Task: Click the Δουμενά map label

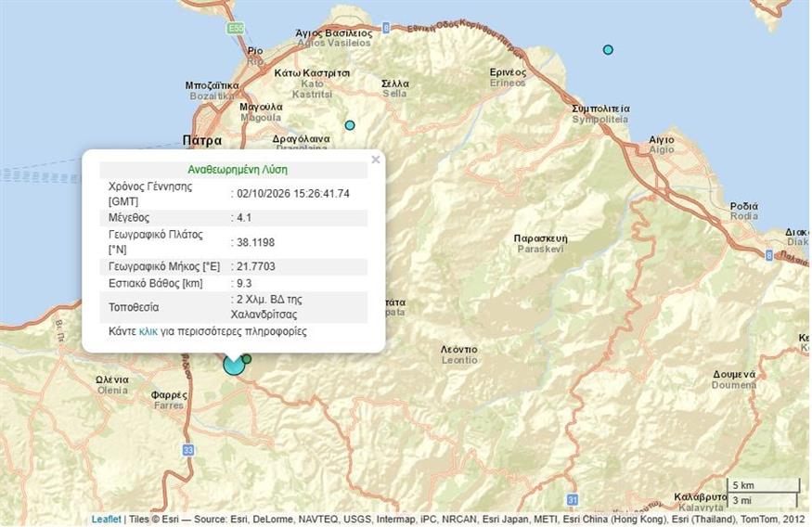Action: point(734,374)
